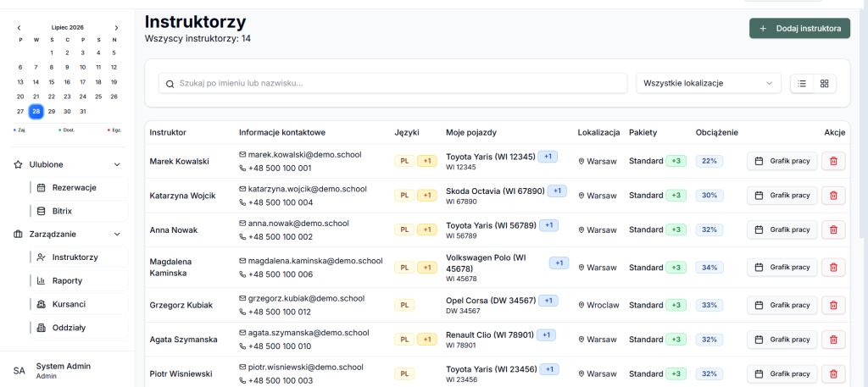This screenshot has height=387, width=868.
Task: Open Grafik pracy for Marek Kowalski
Action: click(x=782, y=162)
